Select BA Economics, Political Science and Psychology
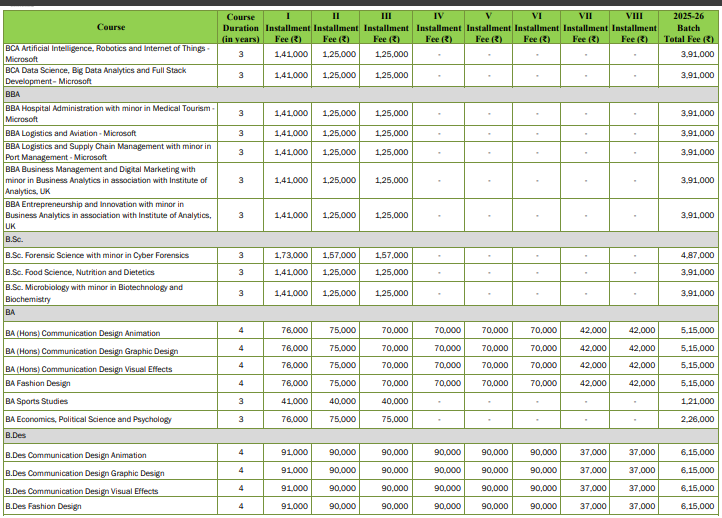The width and height of the screenshot is (722, 518). (88, 420)
